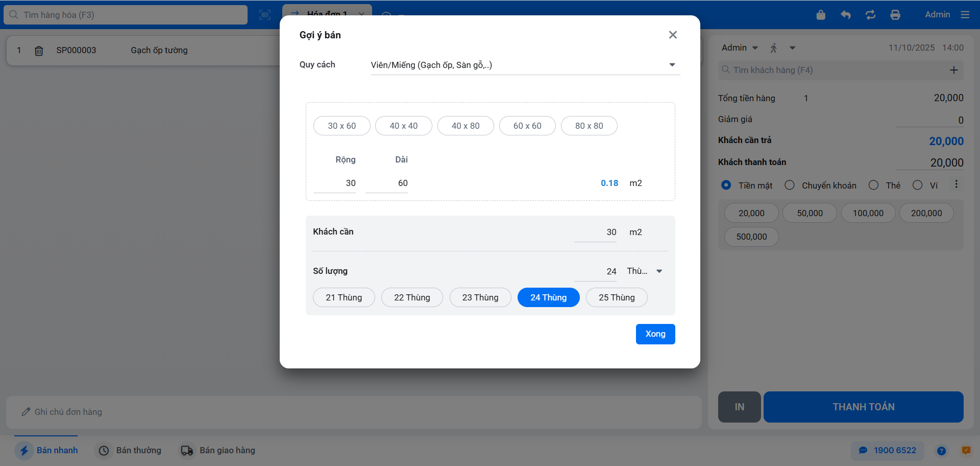The height and width of the screenshot is (466, 980).
Task: Switch to Bán thường mode
Action: click(130, 450)
